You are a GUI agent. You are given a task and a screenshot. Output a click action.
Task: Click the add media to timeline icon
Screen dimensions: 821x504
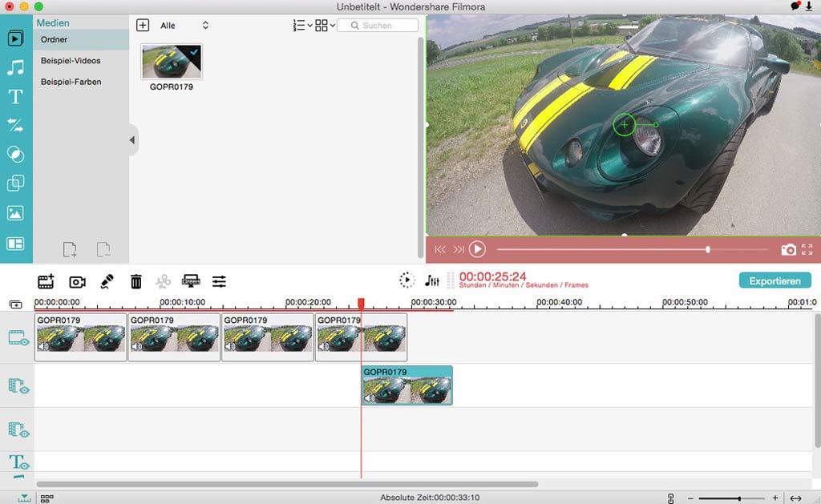pyautogui.click(x=46, y=281)
